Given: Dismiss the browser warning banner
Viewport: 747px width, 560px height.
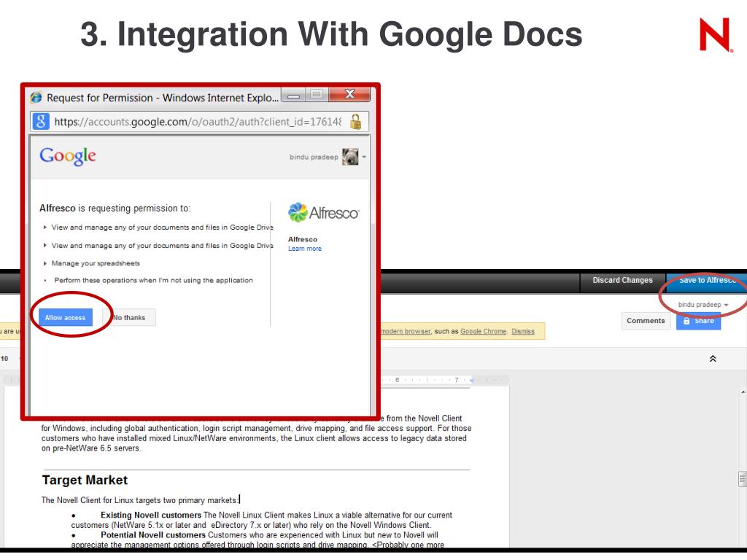Looking at the screenshot, I should (522, 332).
